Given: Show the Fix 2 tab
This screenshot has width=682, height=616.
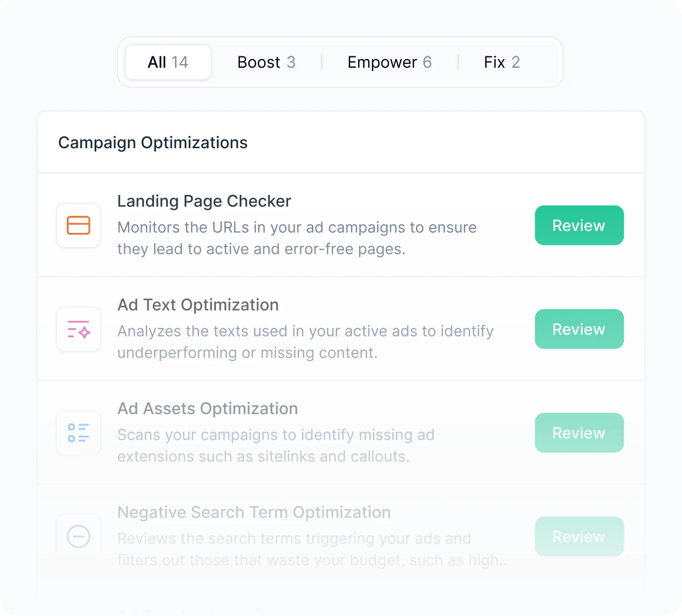Looking at the screenshot, I should [501, 62].
